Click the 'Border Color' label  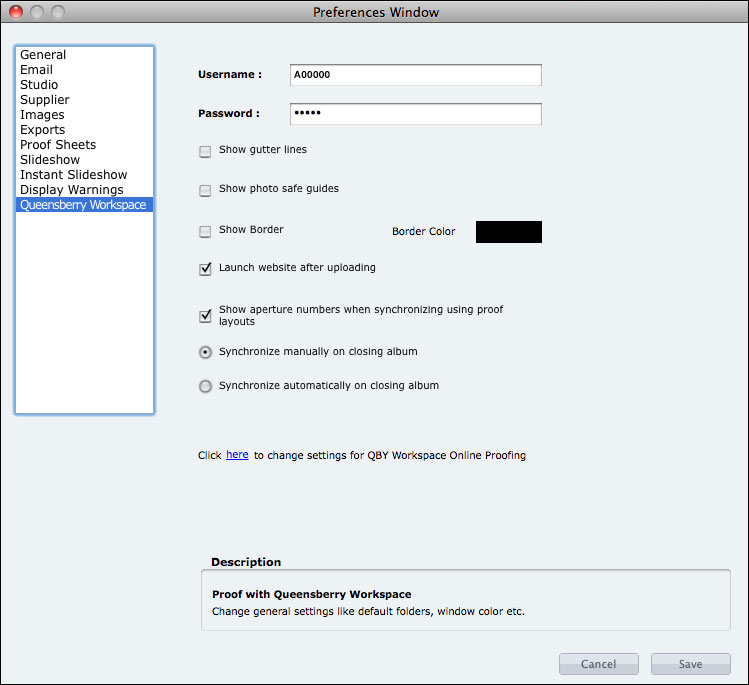point(424,231)
